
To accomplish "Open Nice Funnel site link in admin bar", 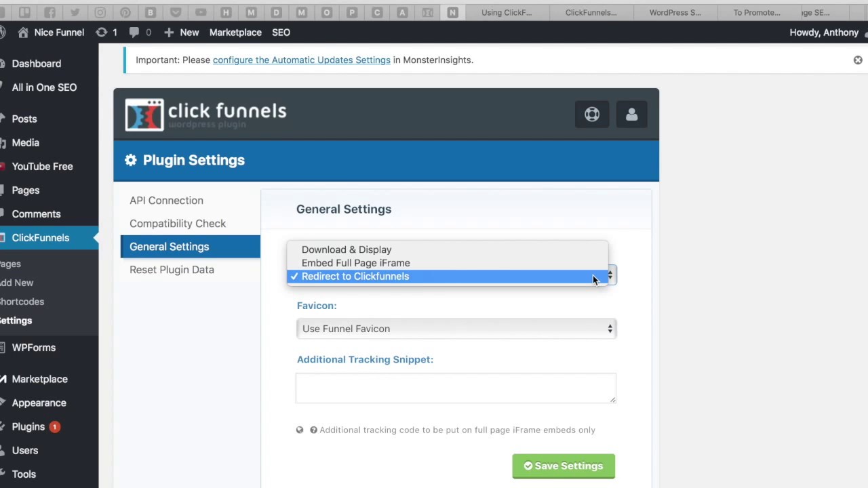I will pyautogui.click(x=59, y=33).
